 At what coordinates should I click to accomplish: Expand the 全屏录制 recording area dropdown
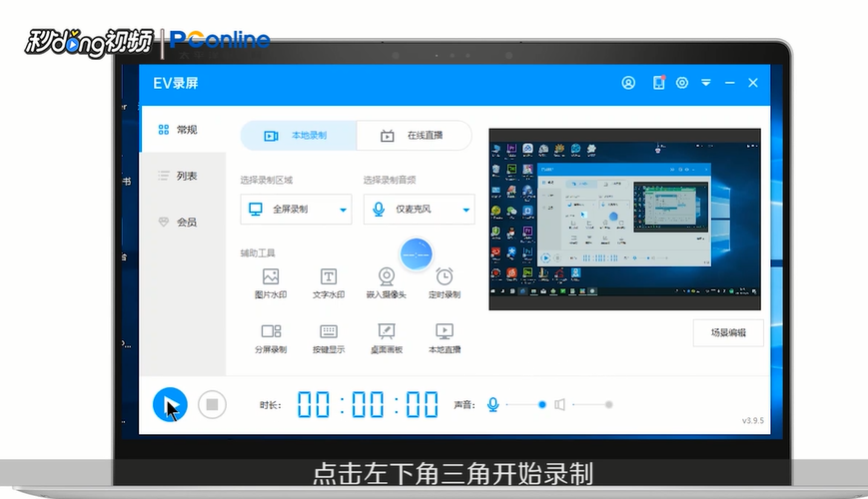pyautogui.click(x=297, y=210)
